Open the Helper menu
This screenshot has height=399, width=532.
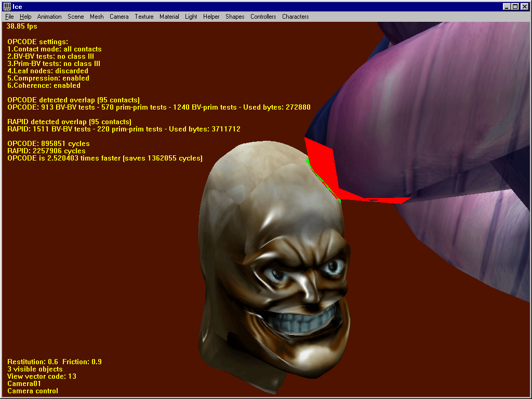(x=211, y=17)
